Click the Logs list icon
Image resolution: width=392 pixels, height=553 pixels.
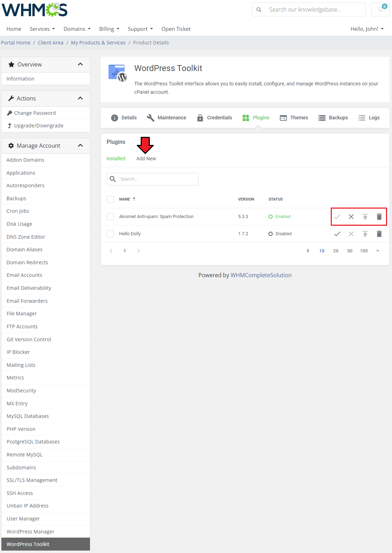(x=362, y=118)
